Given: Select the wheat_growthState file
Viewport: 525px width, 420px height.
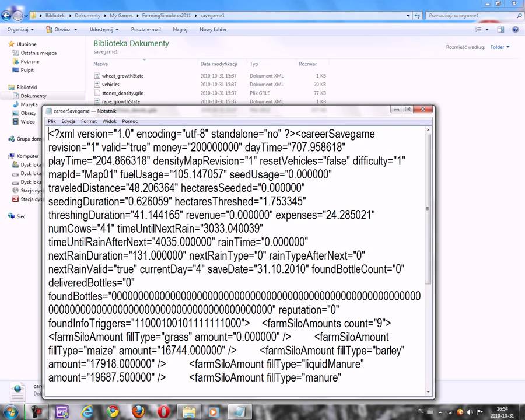Looking at the screenshot, I should click(x=123, y=76).
